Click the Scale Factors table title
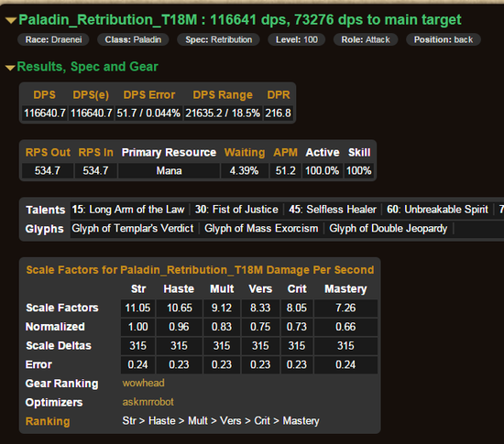This screenshot has width=504, height=444. (x=200, y=270)
